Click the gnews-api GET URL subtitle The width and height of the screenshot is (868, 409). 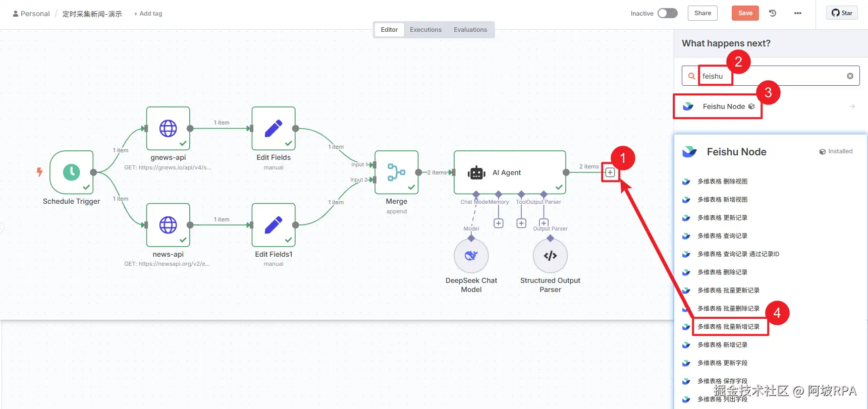click(x=168, y=167)
